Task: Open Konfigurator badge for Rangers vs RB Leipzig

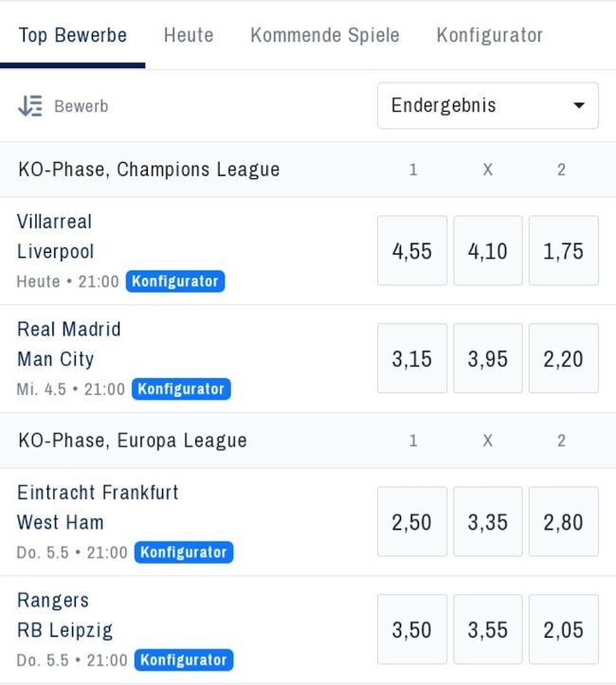Action: tap(183, 660)
